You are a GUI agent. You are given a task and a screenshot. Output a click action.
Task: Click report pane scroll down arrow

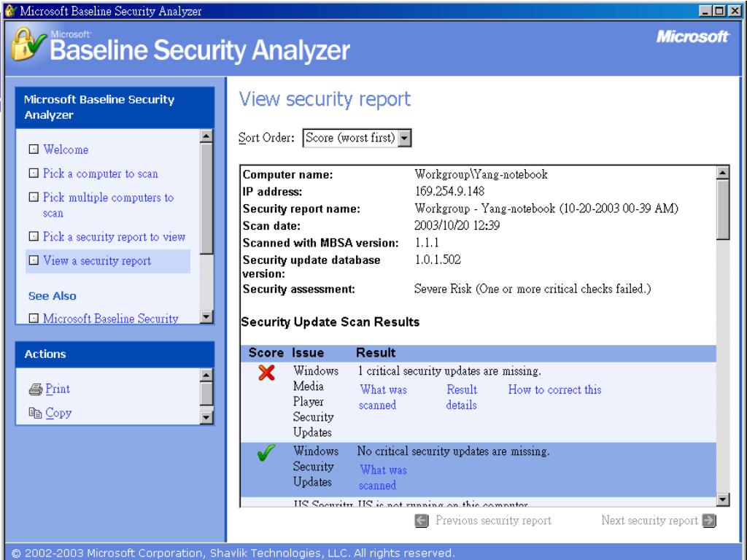[x=723, y=499]
